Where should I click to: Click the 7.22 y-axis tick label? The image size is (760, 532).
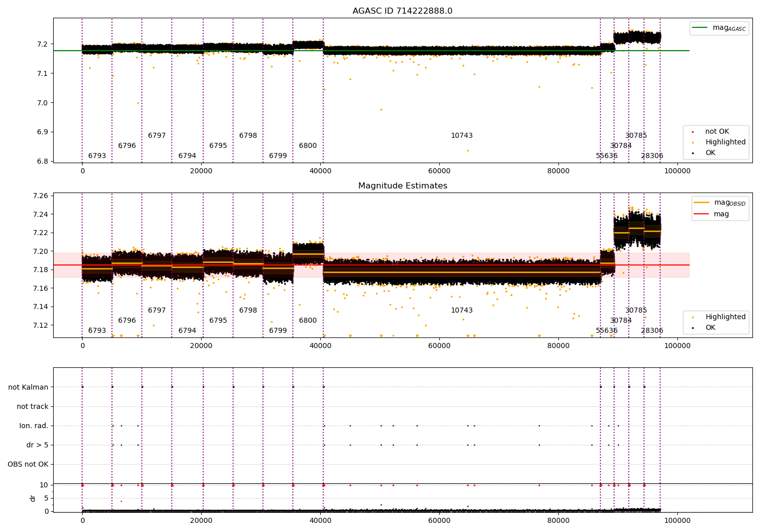coord(41,233)
